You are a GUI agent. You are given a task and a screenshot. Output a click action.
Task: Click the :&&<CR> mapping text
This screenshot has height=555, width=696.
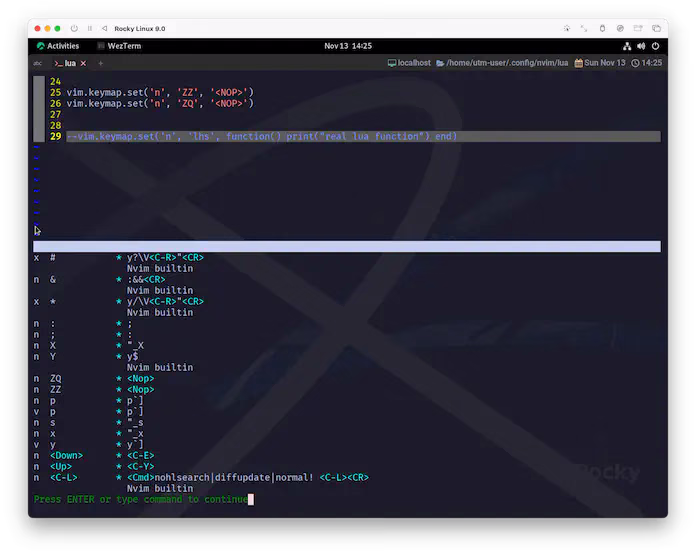point(146,279)
